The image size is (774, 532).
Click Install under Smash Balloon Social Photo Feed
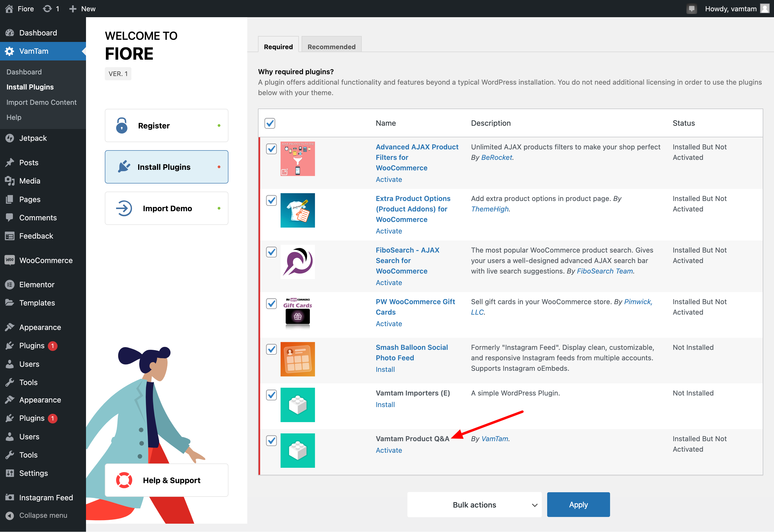pos(385,369)
